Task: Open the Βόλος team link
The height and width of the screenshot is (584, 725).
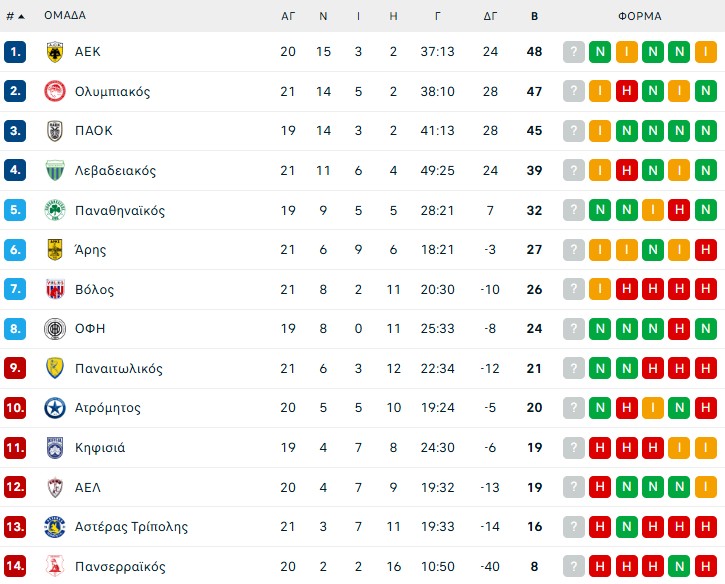Action: (94, 290)
